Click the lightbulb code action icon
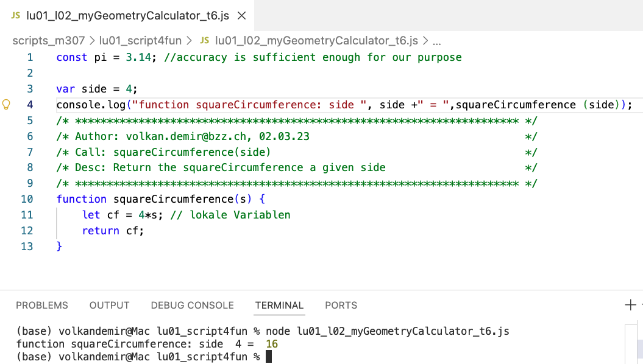The image size is (643, 364). pyautogui.click(x=7, y=105)
